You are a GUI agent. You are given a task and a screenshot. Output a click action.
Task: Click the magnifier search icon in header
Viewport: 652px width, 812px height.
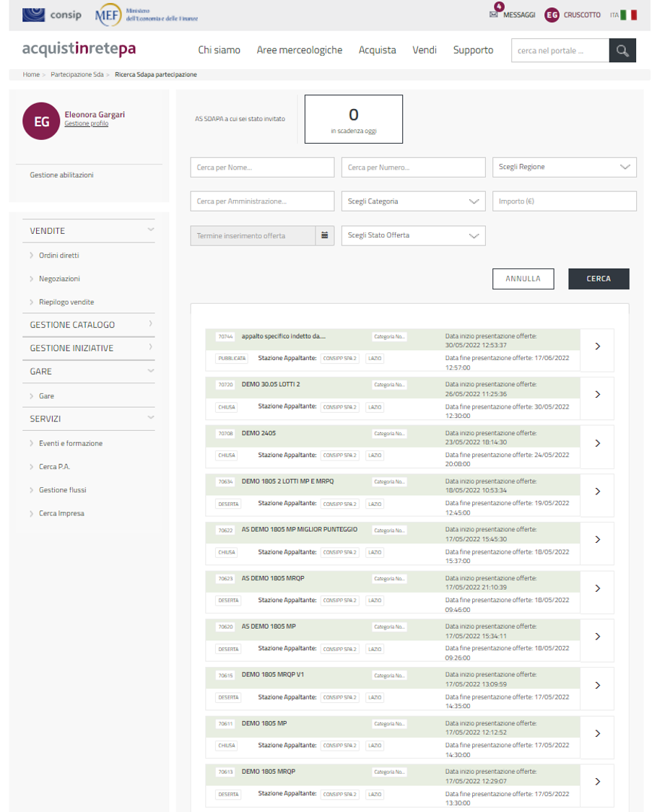coord(622,51)
